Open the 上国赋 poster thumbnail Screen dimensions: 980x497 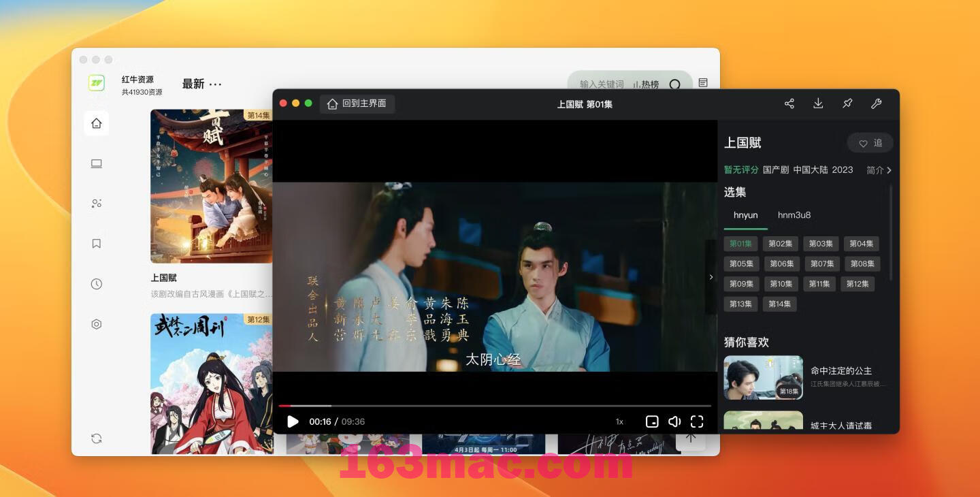point(212,186)
